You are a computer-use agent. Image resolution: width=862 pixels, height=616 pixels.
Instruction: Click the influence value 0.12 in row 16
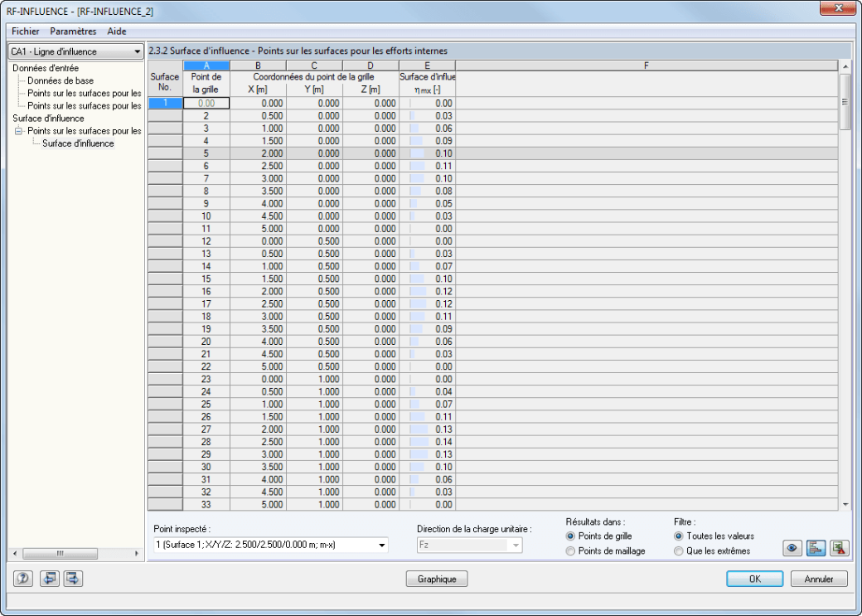click(x=427, y=292)
